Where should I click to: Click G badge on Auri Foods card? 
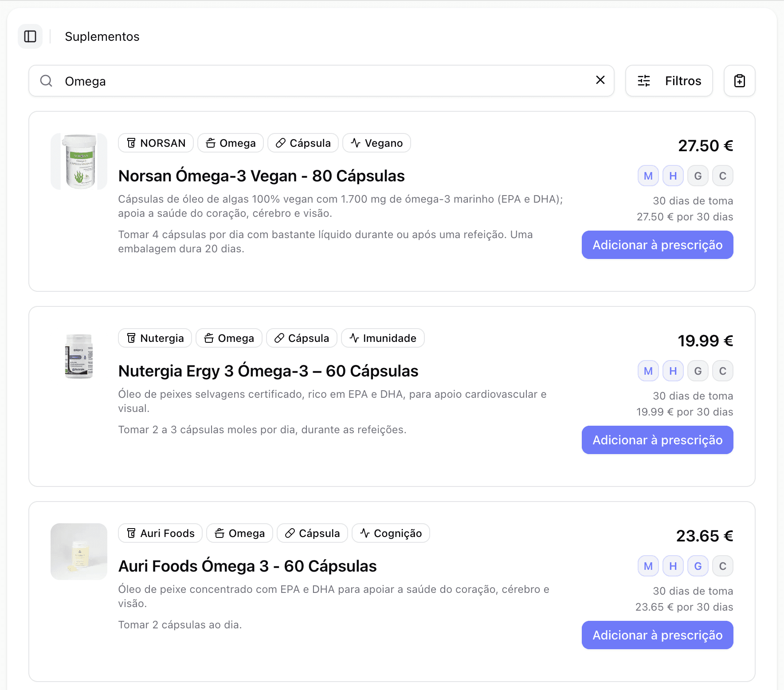tap(698, 566)
